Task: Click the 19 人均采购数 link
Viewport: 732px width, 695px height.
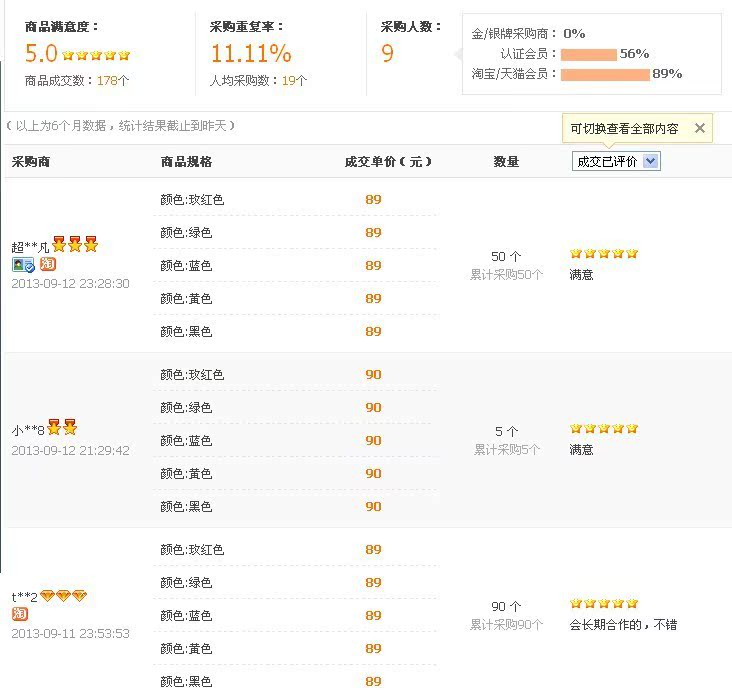Action: point(288,80)
